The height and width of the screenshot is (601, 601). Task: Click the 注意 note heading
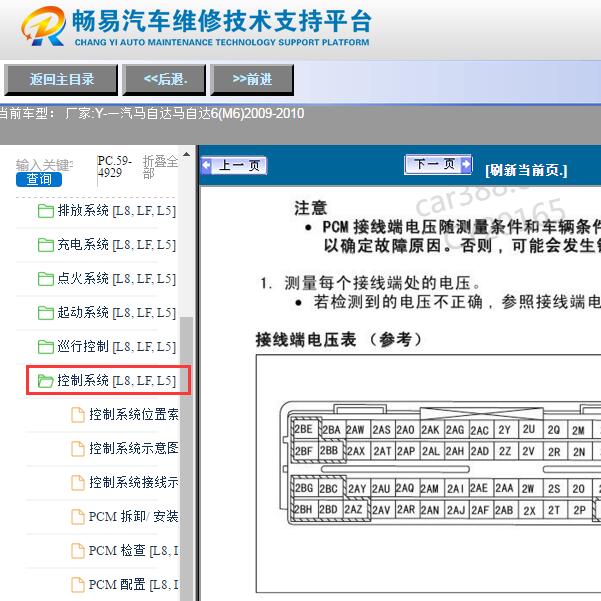(x=310, y=209)
